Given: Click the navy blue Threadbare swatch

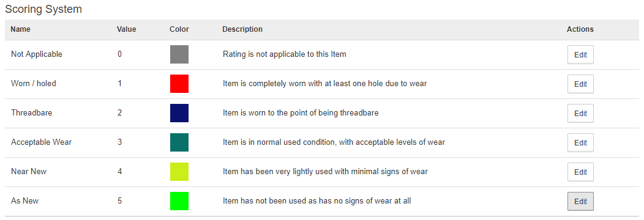Looking at the screenshot, I should click(179, 113).
